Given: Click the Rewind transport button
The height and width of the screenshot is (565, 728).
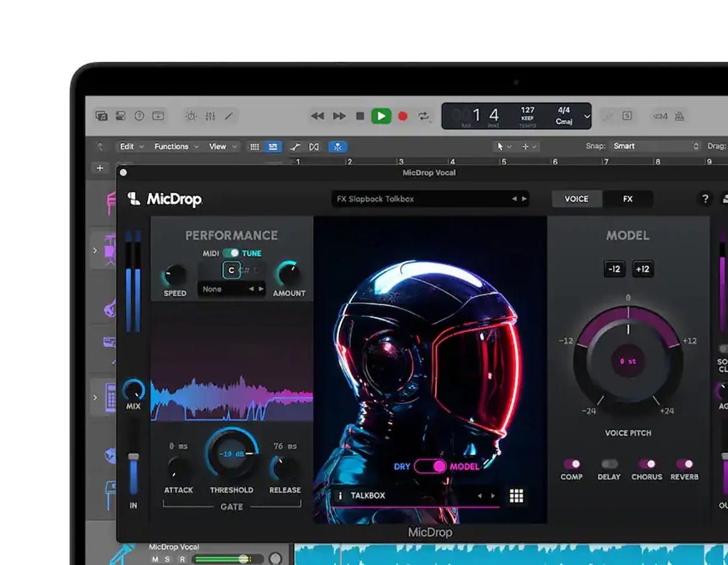Looking at the screenshot, I should coord(318,116).
